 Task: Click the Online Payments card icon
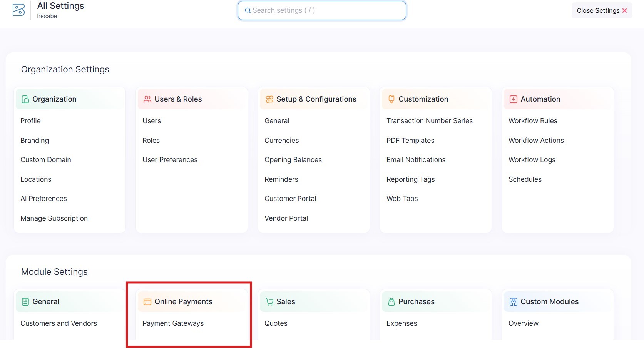click(x=147, y=302)
